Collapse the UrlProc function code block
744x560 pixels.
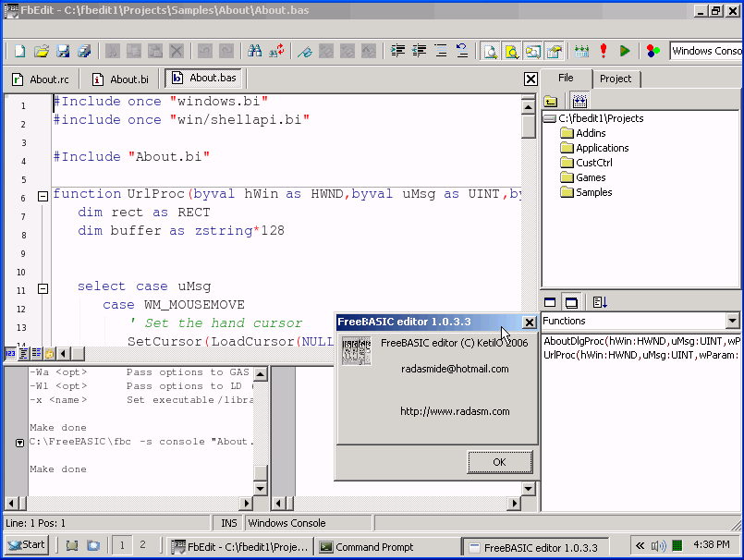coord(43,196)
